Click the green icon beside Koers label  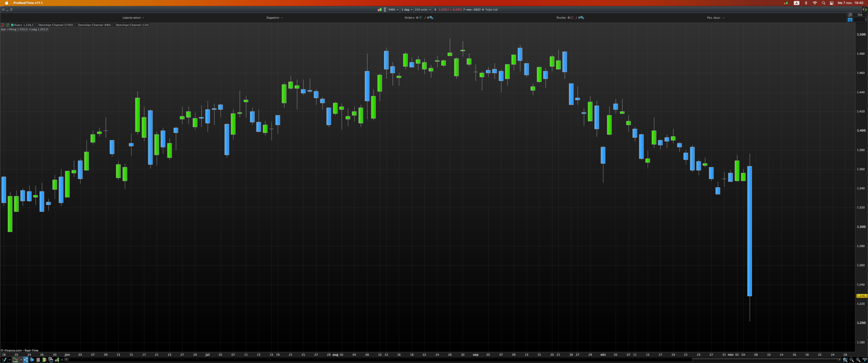tap(8, 25)
